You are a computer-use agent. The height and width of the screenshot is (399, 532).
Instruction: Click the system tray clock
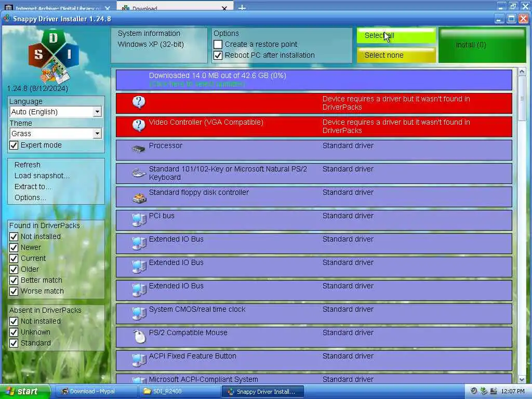coord(513,391)
